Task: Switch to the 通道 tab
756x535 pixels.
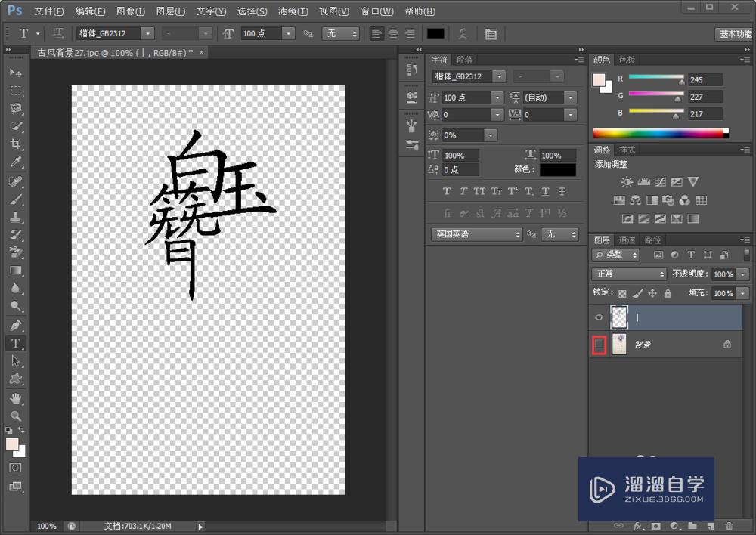Action: (x=627, y=240)
